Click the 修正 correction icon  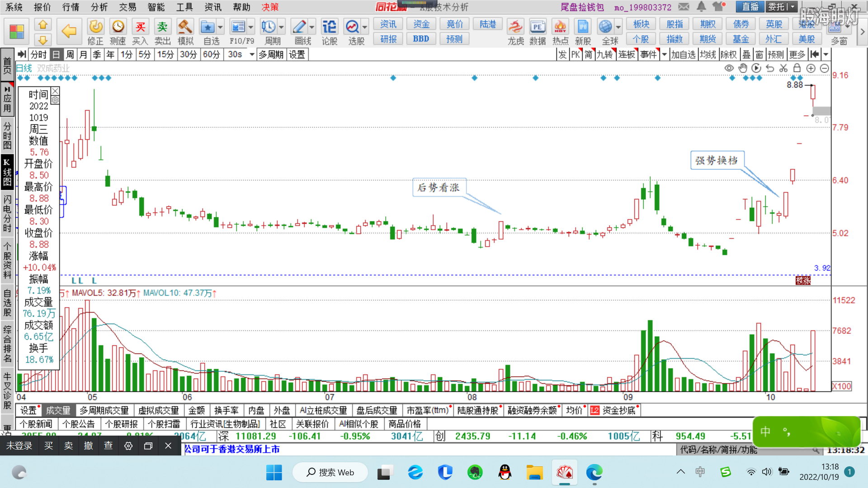95,27
